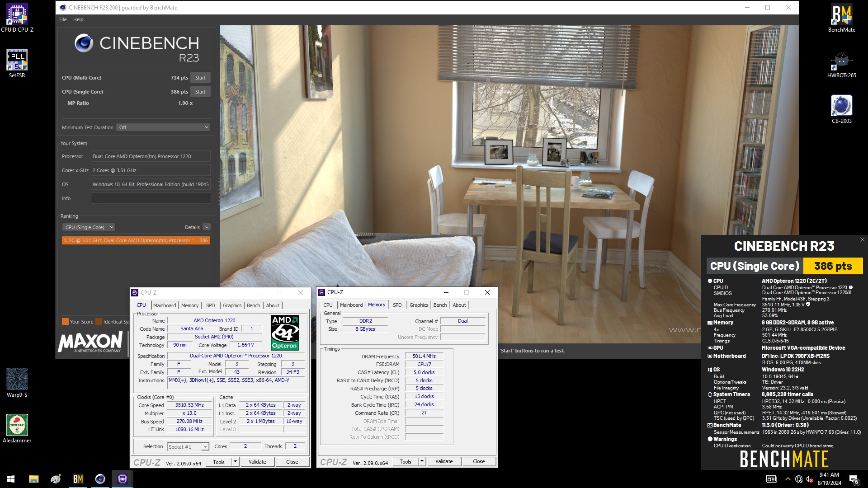Open File Explorer from the taskbar
Screen dimensions: 868x488
click(33, 479)
